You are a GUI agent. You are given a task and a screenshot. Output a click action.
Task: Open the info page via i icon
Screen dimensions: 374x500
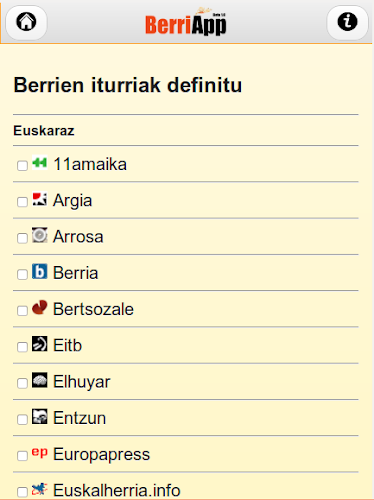click(347, 22)
